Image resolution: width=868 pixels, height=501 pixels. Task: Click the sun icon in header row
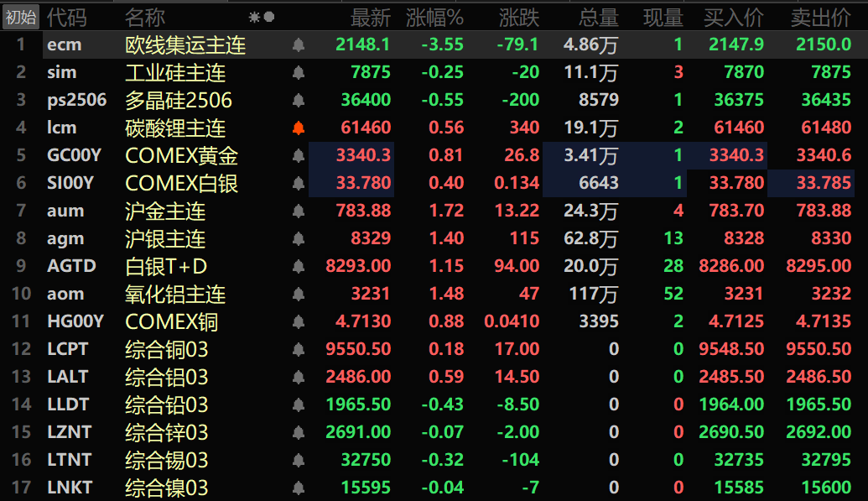click(x=254, y=17)
